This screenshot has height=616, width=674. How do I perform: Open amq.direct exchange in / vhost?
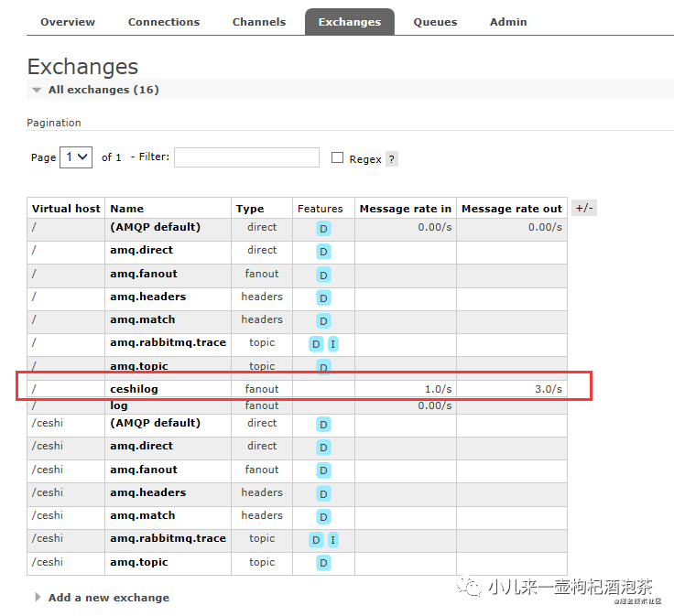[x=141, y=250]
